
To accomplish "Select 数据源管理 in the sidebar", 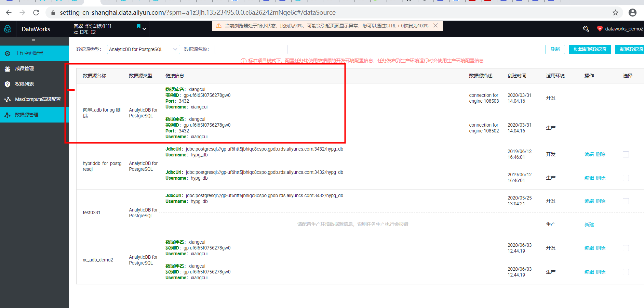I will coord(34,115).
